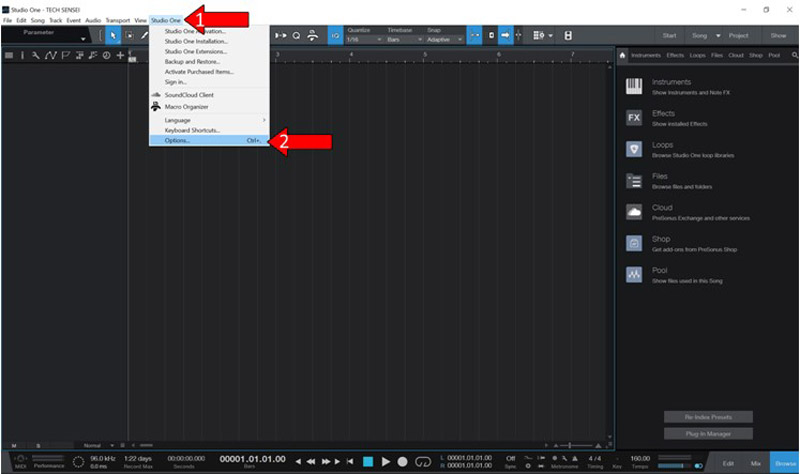Screen dimensions: 800x474
Task: Open Macro Organizer menu entry
Action: coord(209,107)
